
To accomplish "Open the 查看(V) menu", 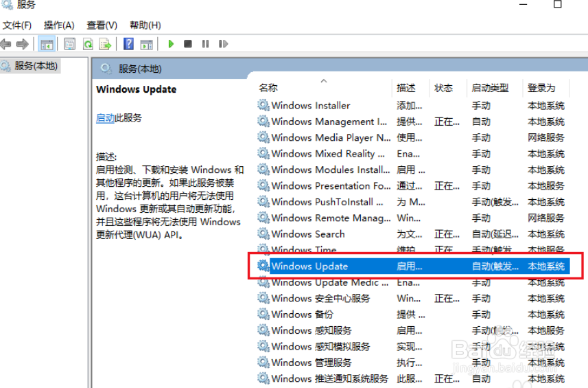I will coord(102,25).
